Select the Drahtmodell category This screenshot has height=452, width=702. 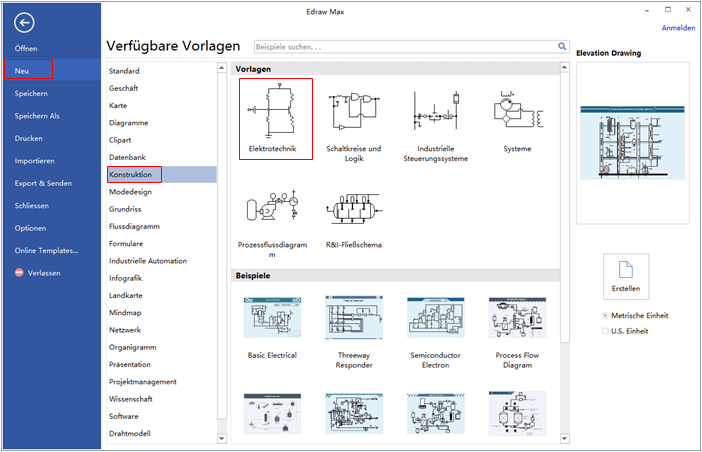pyautogui.click(x=130, y=433)
